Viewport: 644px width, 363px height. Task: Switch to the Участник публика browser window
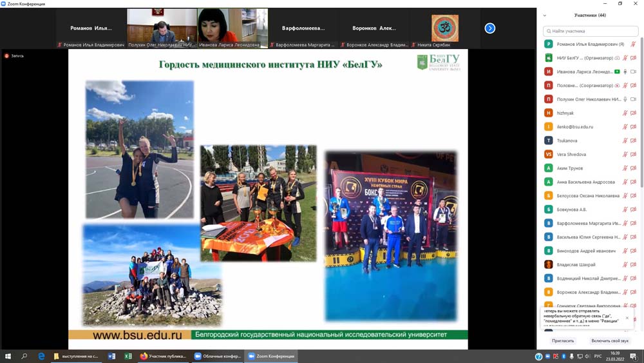coord(164,356)
